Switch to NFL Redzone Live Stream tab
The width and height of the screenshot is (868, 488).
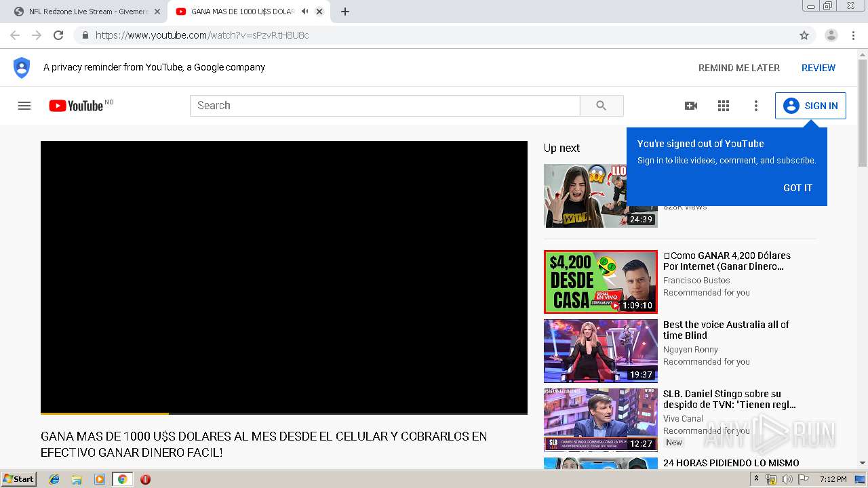pos(88,12)
